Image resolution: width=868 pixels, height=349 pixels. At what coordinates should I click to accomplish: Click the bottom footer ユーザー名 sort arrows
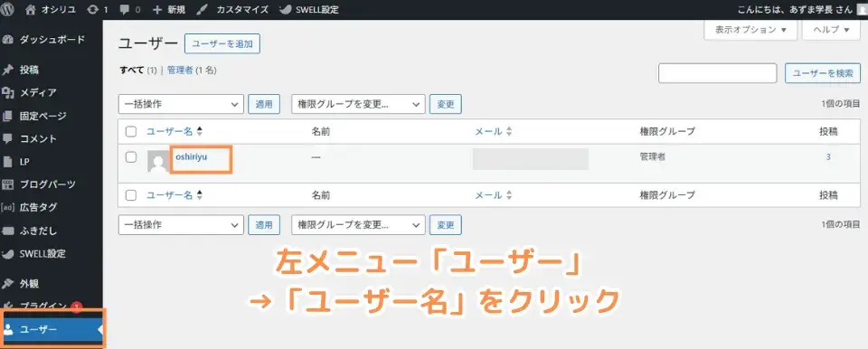(199, 195)
